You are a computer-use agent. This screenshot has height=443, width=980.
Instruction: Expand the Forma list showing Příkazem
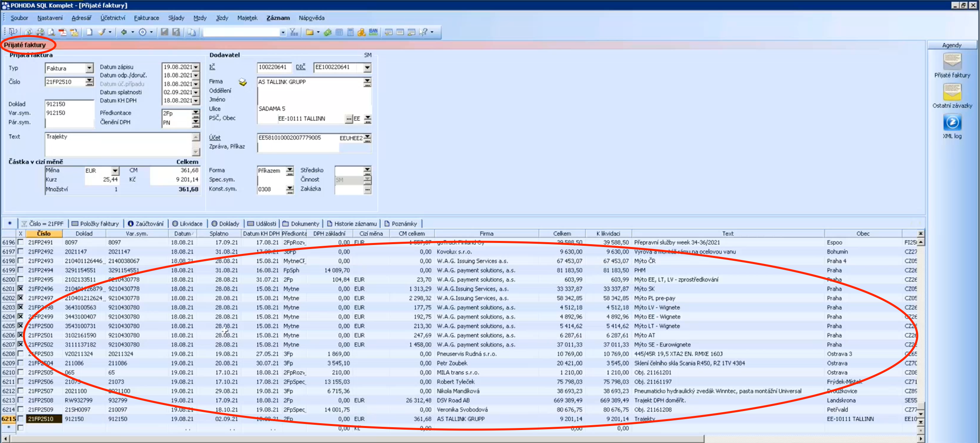290,171
